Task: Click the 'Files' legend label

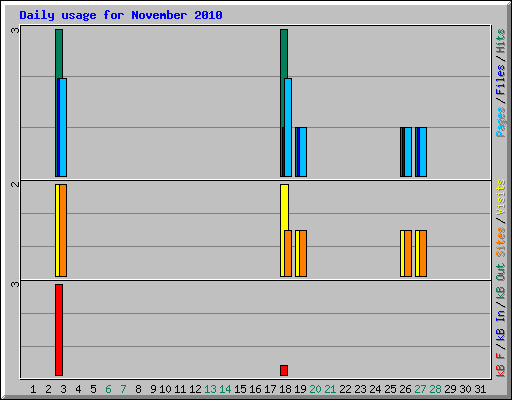Action: click(501, 80)
